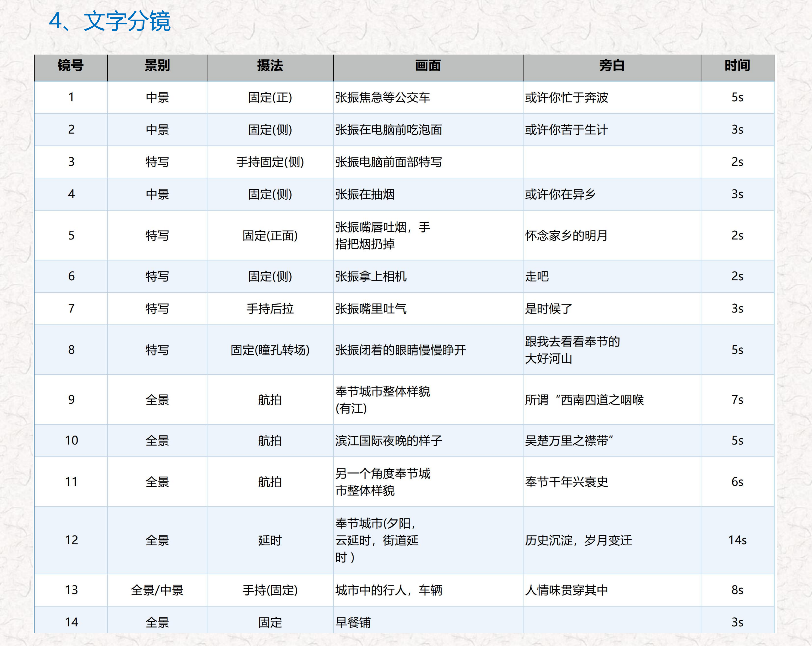The width and height of the screenshot is (812, 646).
Task: Click the 旁白 column header
Action: coord(612,66)
